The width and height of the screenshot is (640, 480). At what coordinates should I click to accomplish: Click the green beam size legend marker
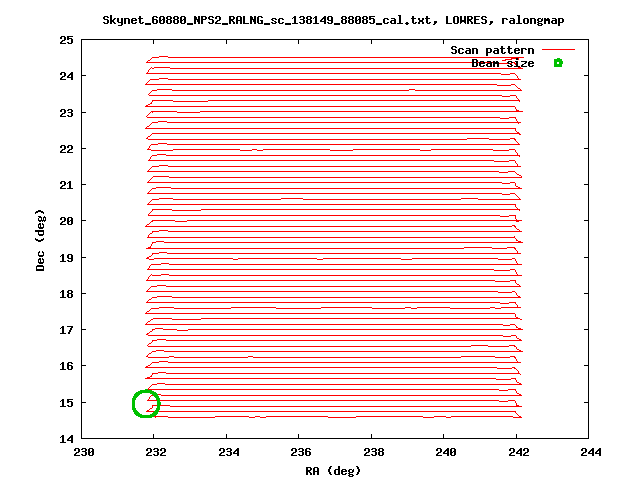[x=558, y=63]
